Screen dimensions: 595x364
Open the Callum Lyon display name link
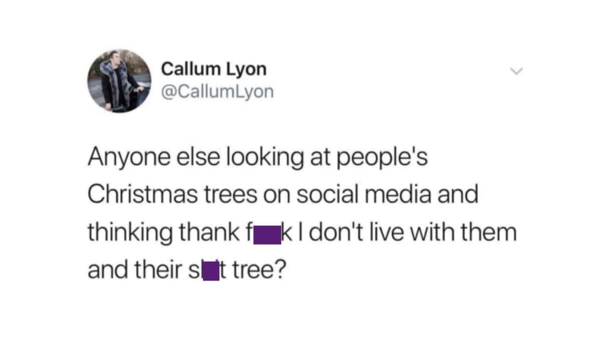pyautogui.click(x=214, y=69)
